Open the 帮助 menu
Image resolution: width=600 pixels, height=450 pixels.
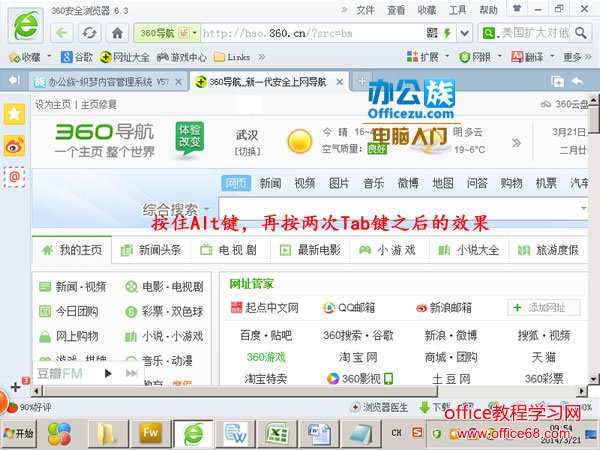point(488,10)
